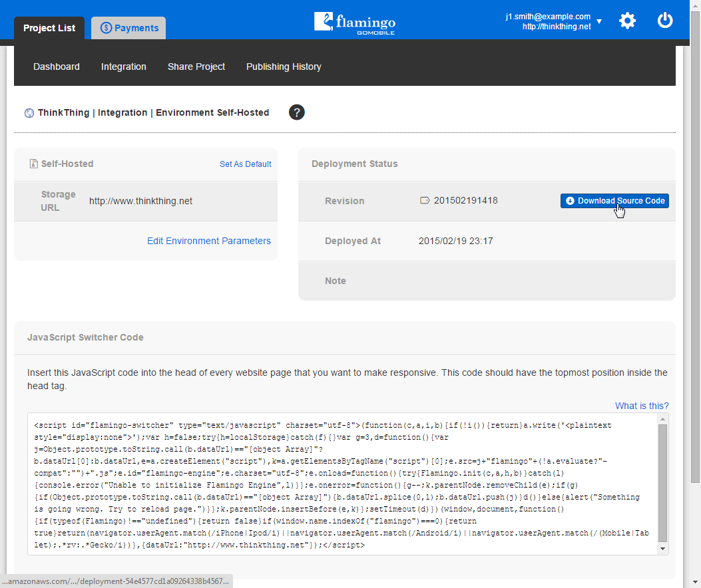This screenshot has width=701, height=588.
Task: Click inside the JavaScript switcher code box
Action: click(x=343, y=484)
